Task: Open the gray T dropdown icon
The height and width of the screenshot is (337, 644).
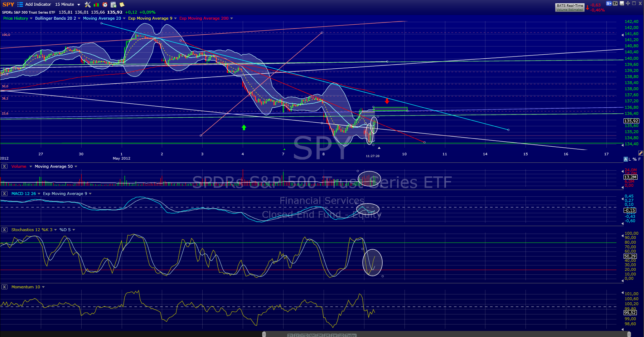Action: pyautogui.click(x=615, y=3)
